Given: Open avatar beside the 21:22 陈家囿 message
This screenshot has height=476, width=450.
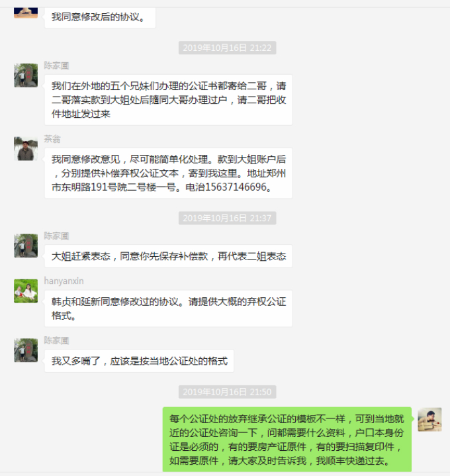Looking at the screenshot, I should tap(26, 75).
